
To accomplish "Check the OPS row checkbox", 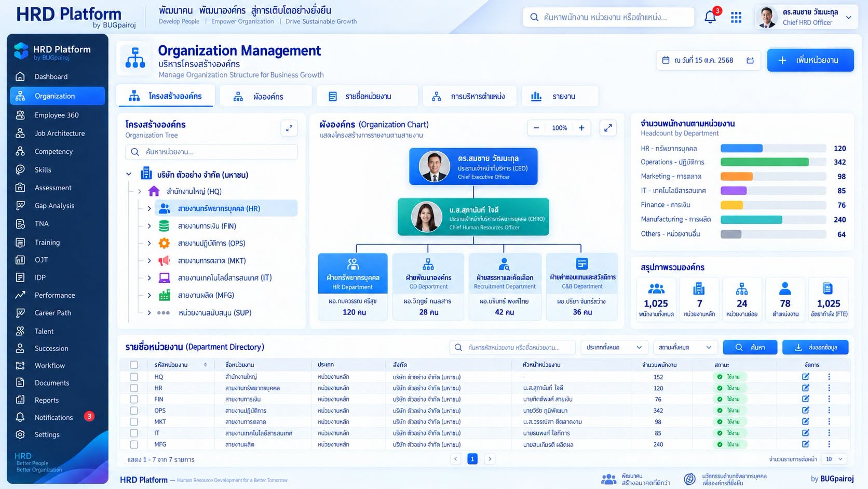I will (134, 411).
